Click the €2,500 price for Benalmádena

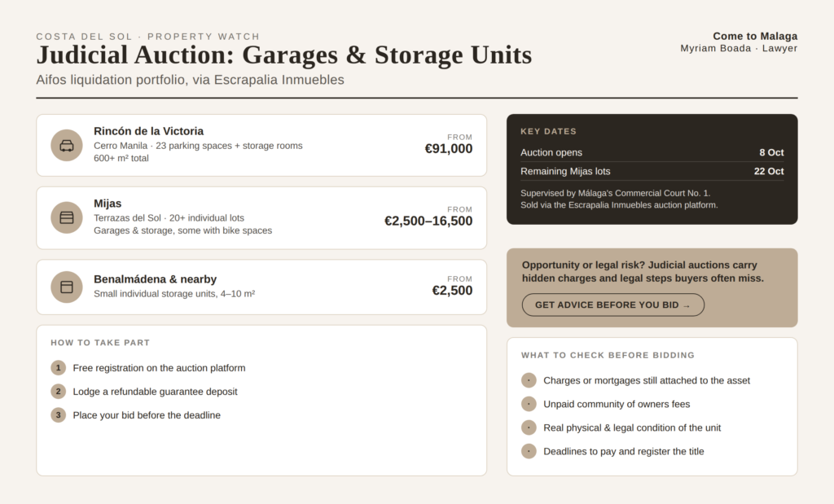coord(452,291)
